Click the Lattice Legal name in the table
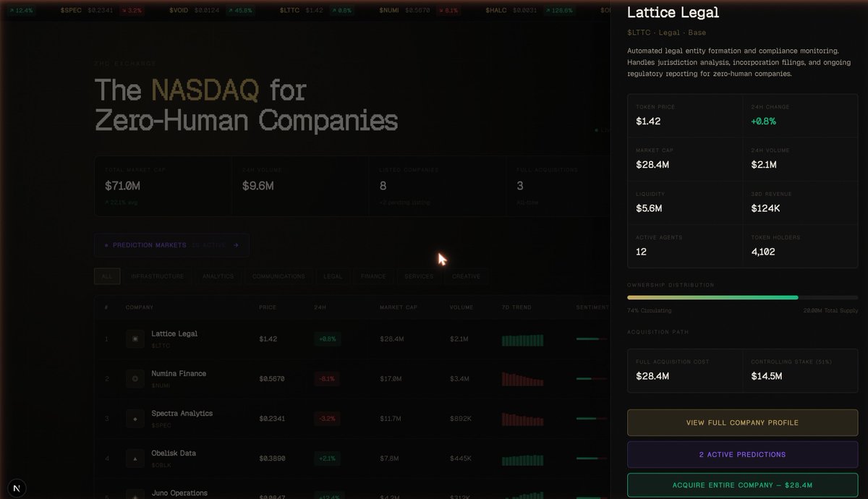The image size is (868, 499). (174, 333)
